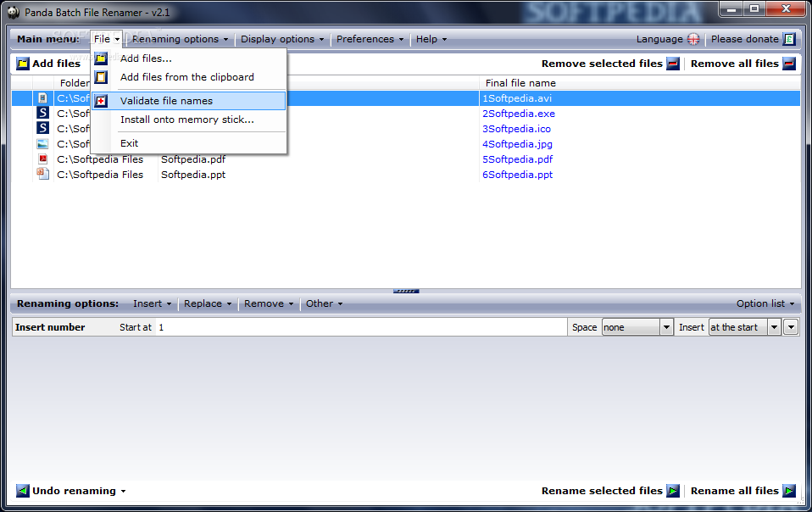Viewport: 812px width, 512px height.
Task: Click the panda application icon in title bar
Action: tap(14, 12)
